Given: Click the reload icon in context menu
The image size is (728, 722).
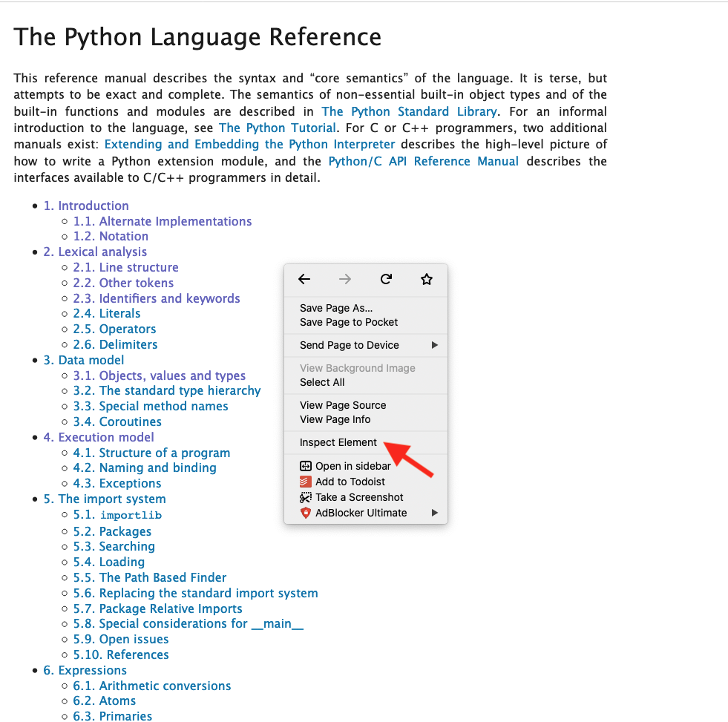Looking at the screenshot, I should pyautogui.click(x=386, y=279).
